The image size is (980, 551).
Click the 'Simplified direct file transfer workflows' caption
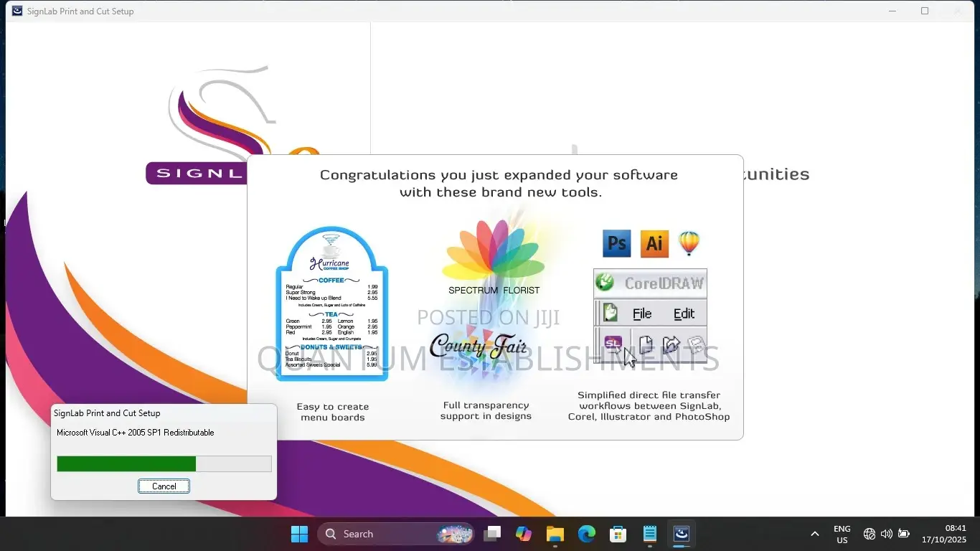pos(649,405)
